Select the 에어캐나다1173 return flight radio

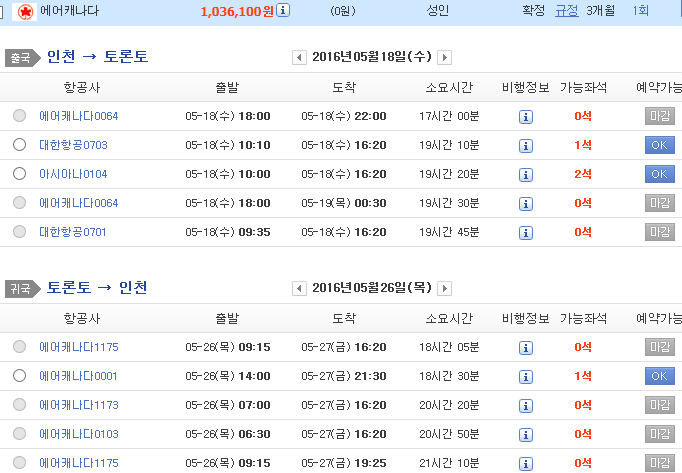[x=20, y=405]
